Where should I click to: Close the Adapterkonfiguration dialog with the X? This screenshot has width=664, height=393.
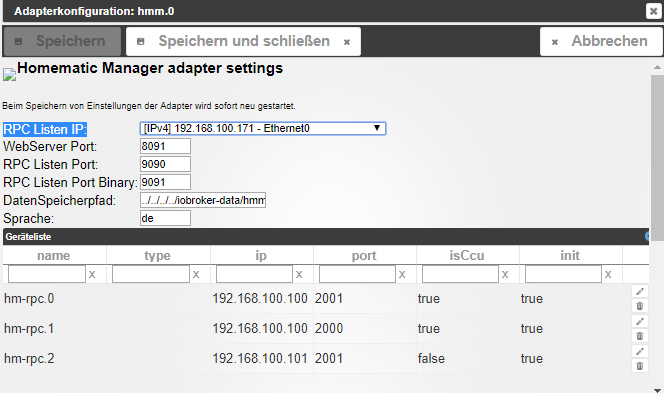(653, 11)
